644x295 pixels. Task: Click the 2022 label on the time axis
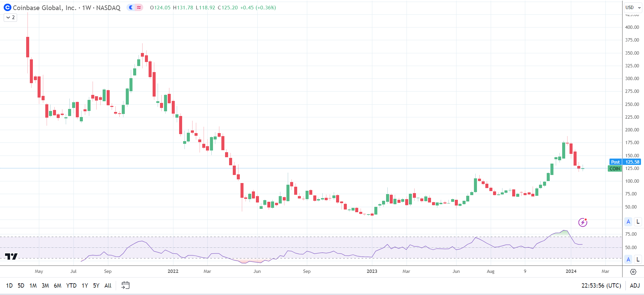click(173, 271)
